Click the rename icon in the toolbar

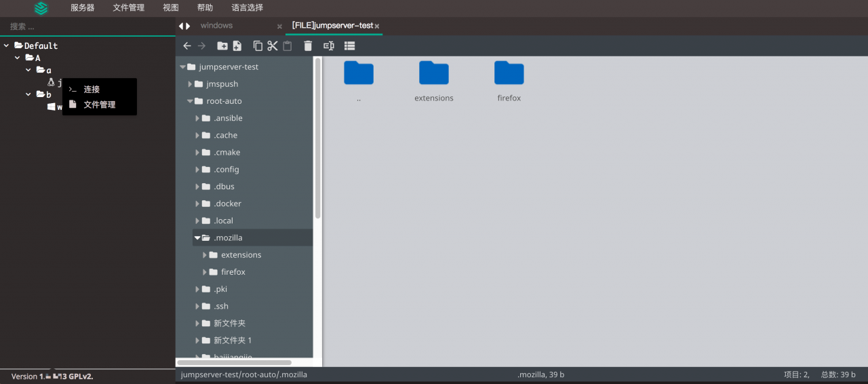pos(329,46)
